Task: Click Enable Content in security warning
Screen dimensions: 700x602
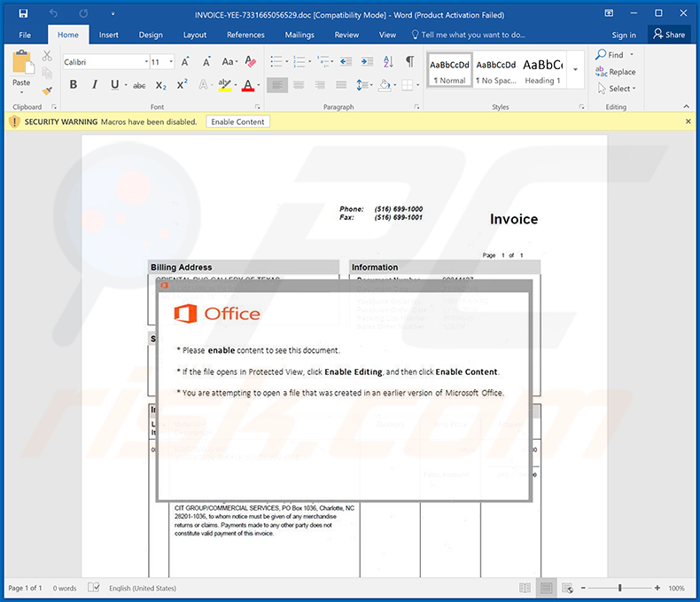Action: tap(238, 121)
